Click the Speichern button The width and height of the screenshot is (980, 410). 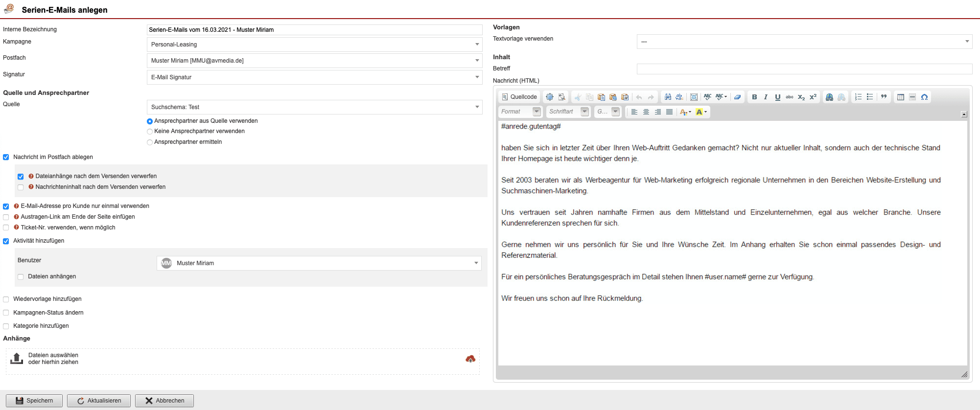point(34,401)
